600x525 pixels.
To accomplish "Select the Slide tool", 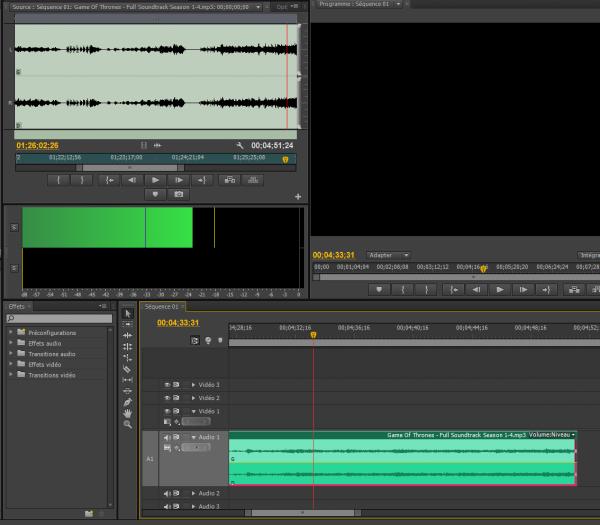I will click(x=128, y=391).
